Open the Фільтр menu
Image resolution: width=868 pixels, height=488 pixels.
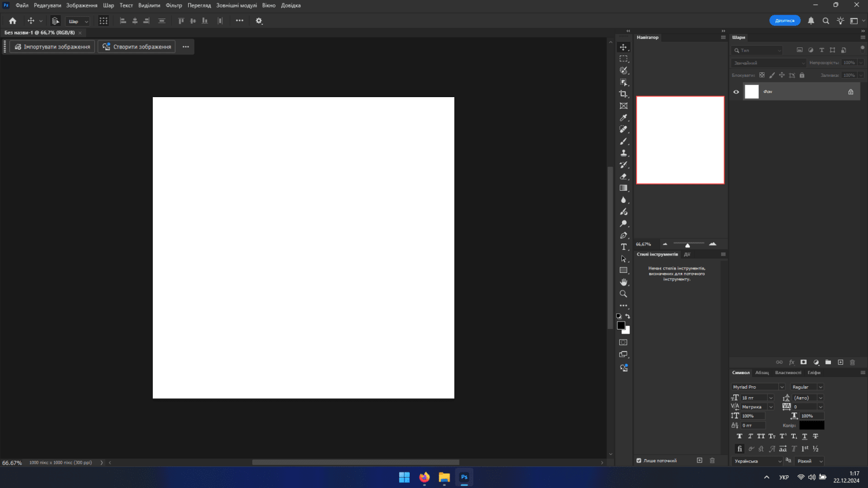point(174,5)
